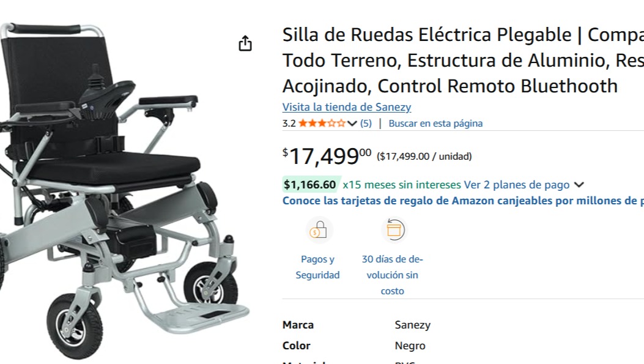This screenshot has height=364, width=644.
Task: Click Buscar en esta página link
Action: 435,123
